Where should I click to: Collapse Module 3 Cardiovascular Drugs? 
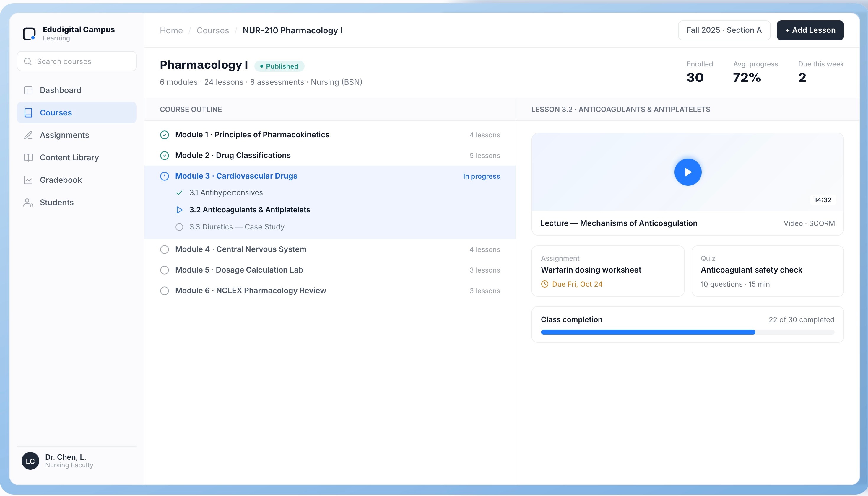point(330,176)
